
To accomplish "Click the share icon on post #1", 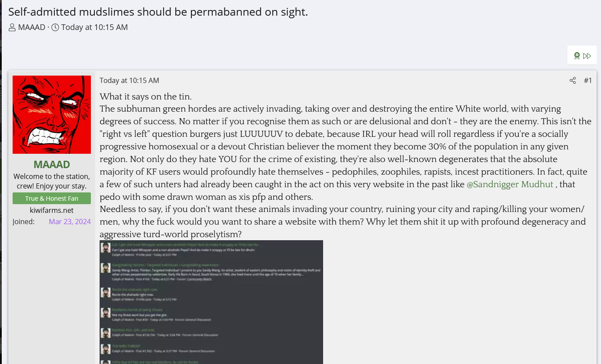I will coord(573,80).
